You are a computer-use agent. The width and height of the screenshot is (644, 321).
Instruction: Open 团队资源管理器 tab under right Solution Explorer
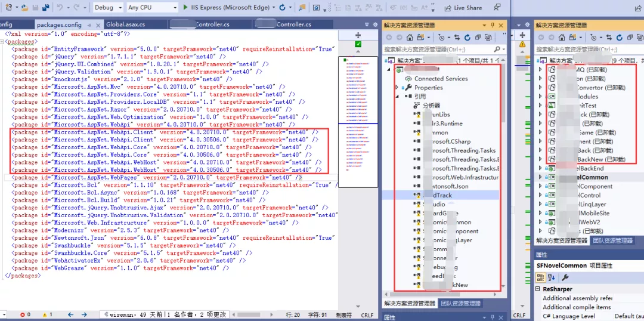coord(613,240)
